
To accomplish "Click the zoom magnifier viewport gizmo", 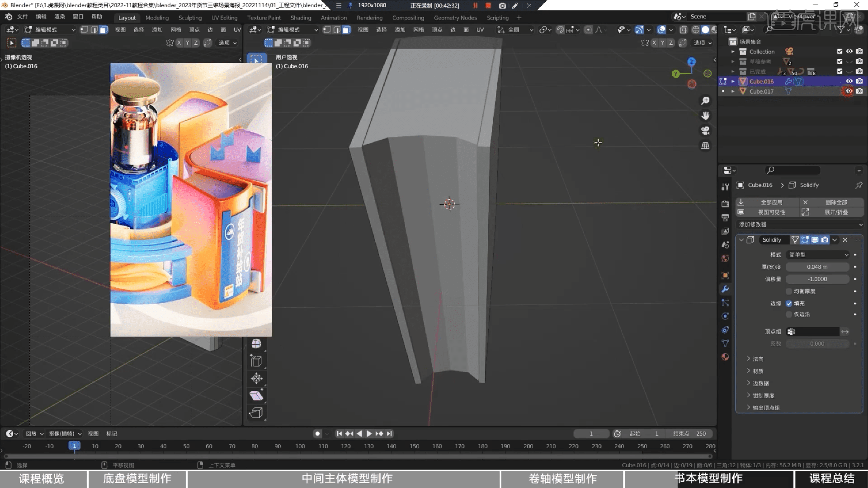I will [x=705, y=101].
